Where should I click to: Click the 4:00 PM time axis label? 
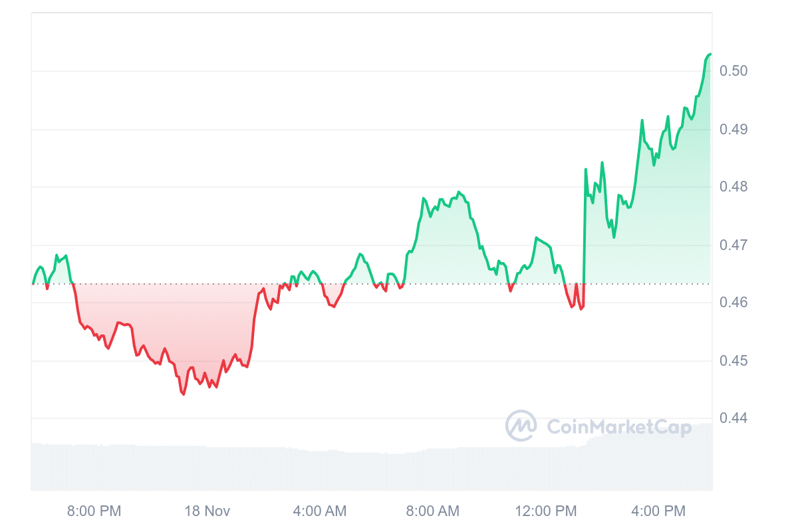tap(658, 511)
